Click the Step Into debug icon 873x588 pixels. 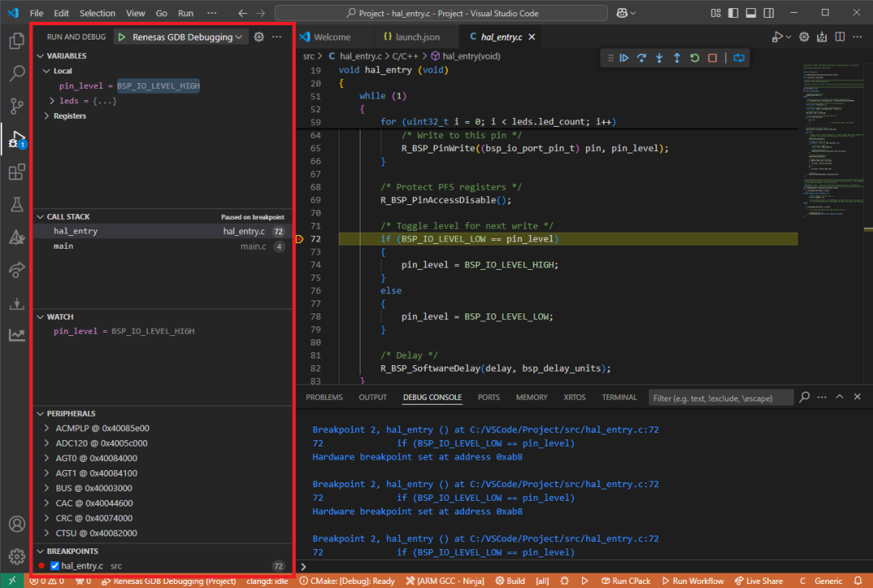pos(660,57)
